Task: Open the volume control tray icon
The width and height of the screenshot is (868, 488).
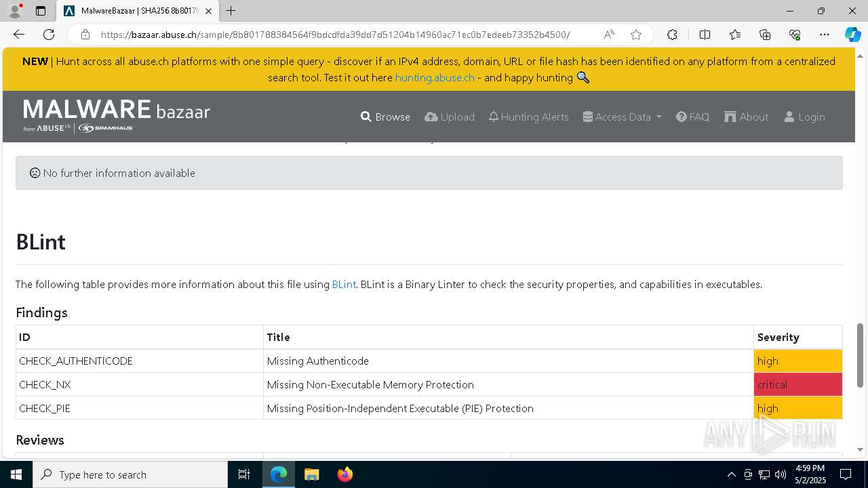Action: point(781,474)
